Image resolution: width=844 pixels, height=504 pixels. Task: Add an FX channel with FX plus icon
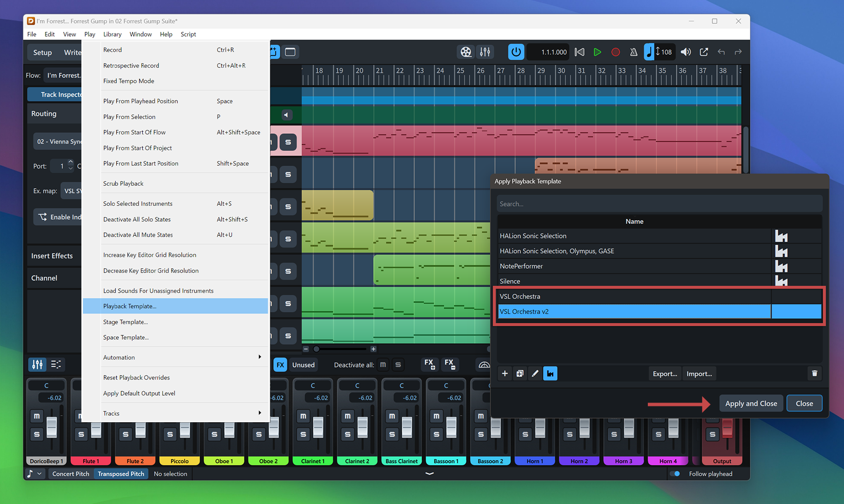429,364
